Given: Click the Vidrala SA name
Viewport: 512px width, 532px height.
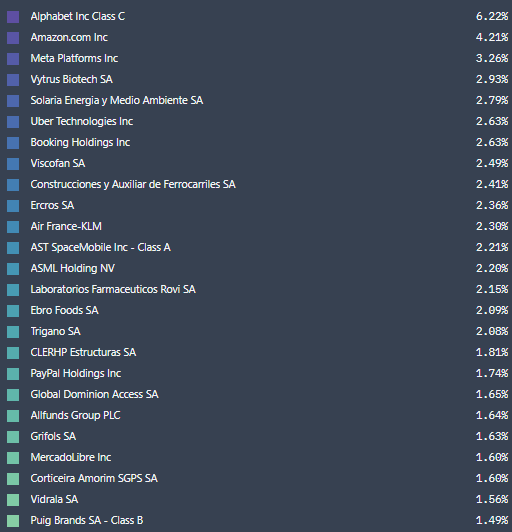Looking at the screenshot, I should pyautogui.click(x=54, y=499).
